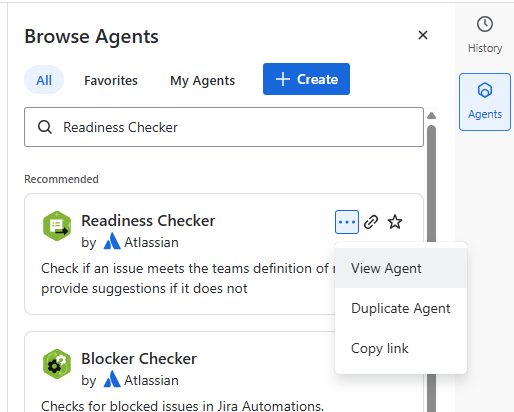
Task: Close the Browse Agents panel
Action: pos(423,35)
